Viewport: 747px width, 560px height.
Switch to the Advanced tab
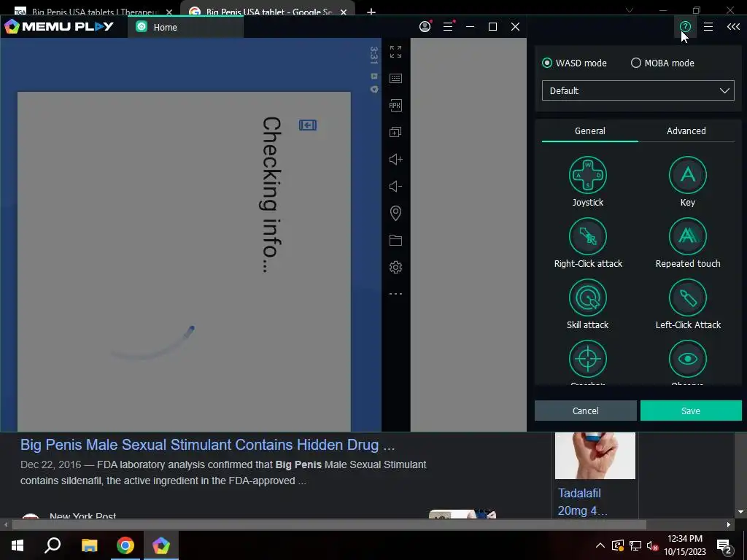click(x=686, y=131)
